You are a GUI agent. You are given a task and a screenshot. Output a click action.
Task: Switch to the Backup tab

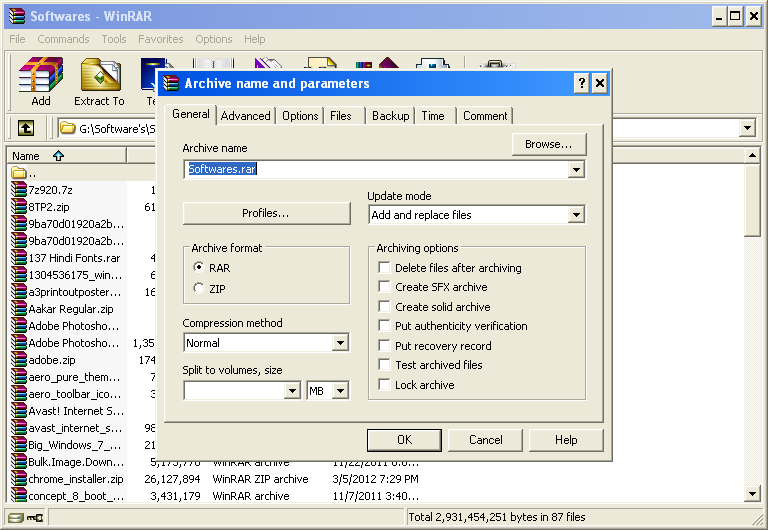390,116
